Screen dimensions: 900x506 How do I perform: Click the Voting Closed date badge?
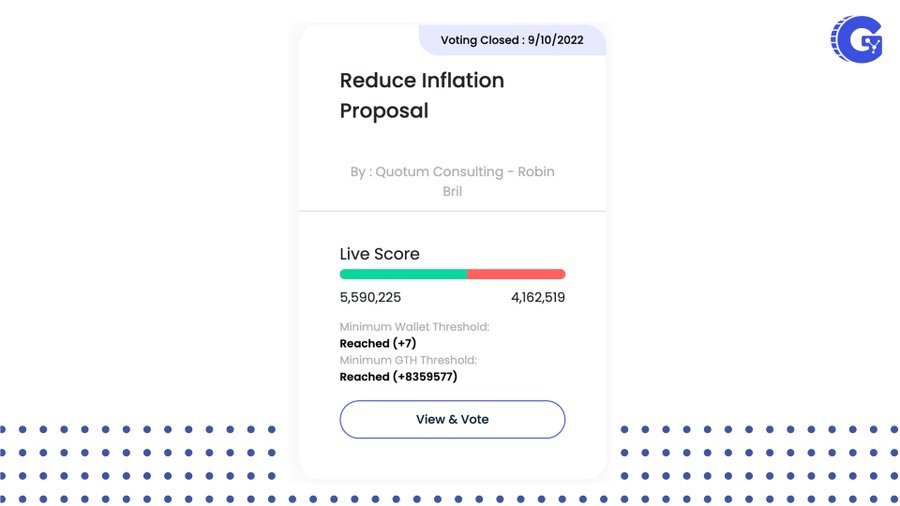(x=511, y=41)
